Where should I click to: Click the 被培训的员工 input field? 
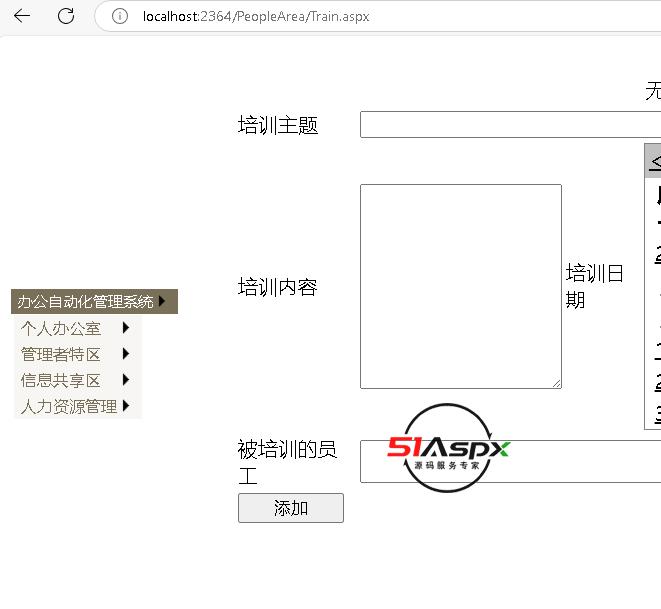511,461
